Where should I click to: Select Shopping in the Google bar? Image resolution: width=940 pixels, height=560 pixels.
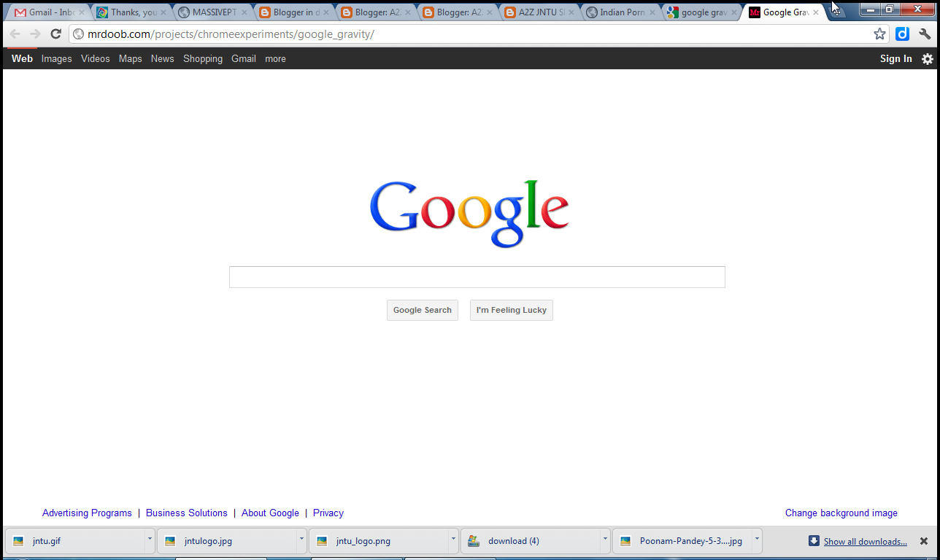coord(203,59)
